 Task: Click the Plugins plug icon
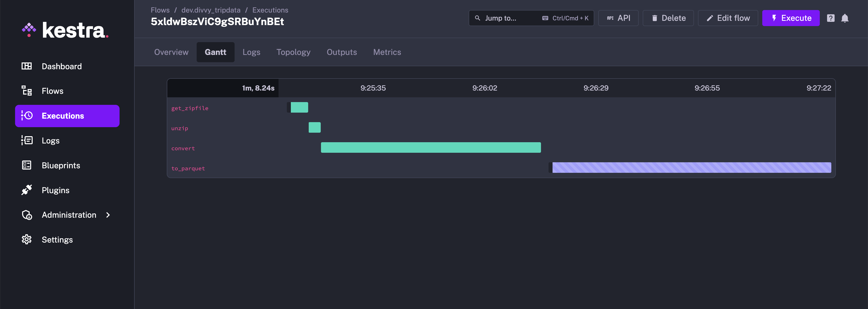(27, 190)
